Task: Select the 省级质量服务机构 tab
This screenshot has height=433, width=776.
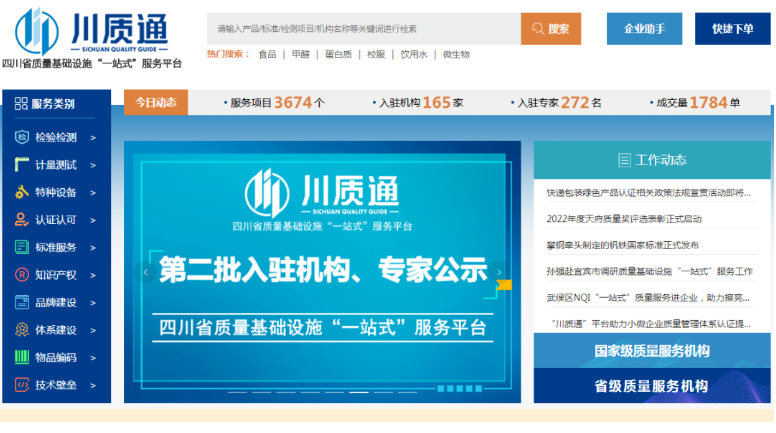Action: 651,386
